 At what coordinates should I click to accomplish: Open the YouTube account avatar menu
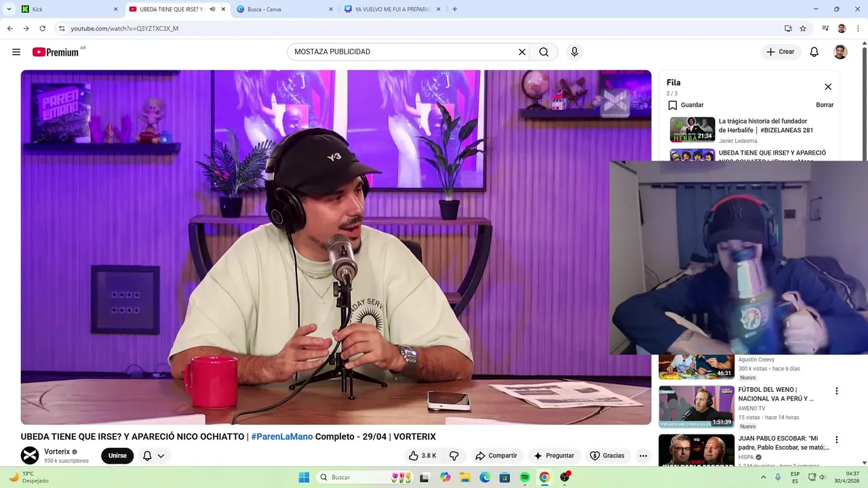840,52
